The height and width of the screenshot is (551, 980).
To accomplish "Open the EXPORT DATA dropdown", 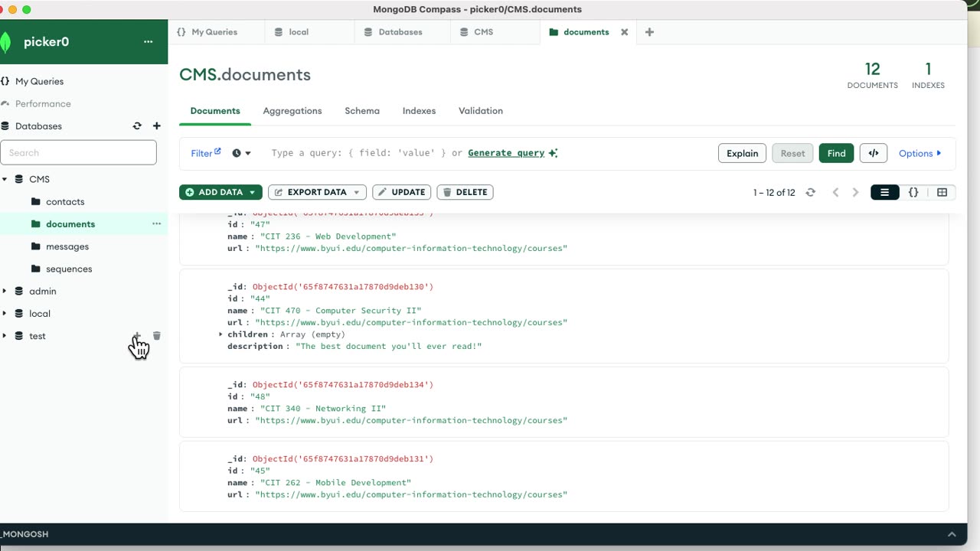I will pyautogui.click(x=317, y=193).
